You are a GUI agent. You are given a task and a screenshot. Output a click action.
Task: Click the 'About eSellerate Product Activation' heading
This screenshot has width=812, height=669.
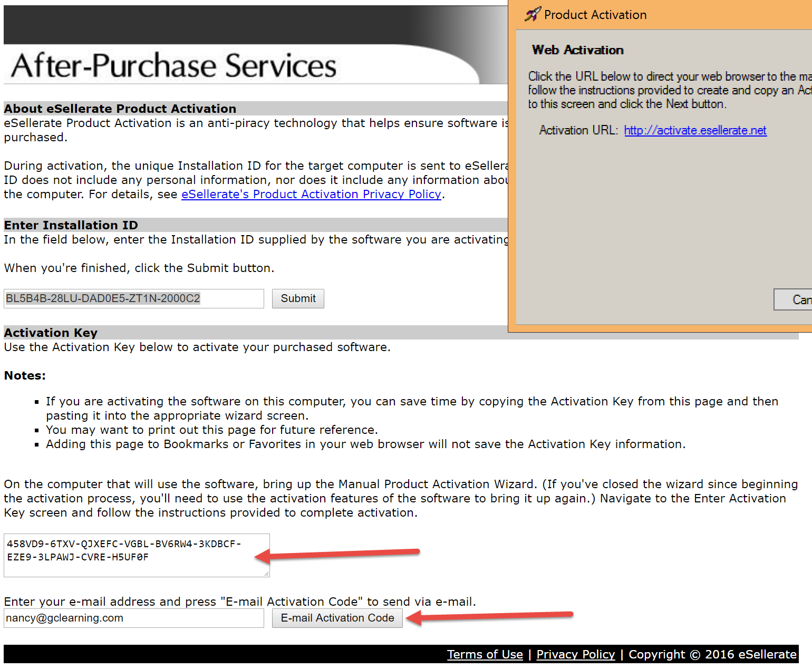[x=120, y=109]
